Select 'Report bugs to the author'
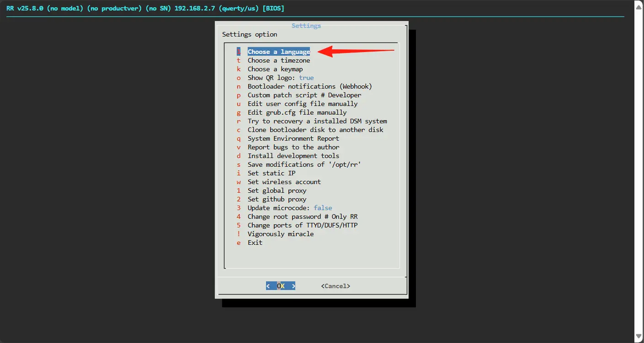The height and width of the screenshot is (343, 644). click(293, 147)
